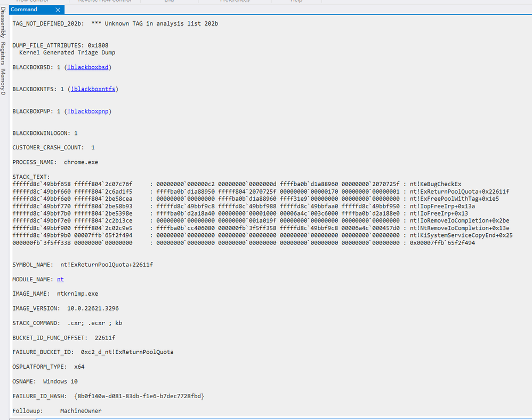Run the !blackboxntfs command link
This screenshot has width=532, height=420.
point(93,89)
